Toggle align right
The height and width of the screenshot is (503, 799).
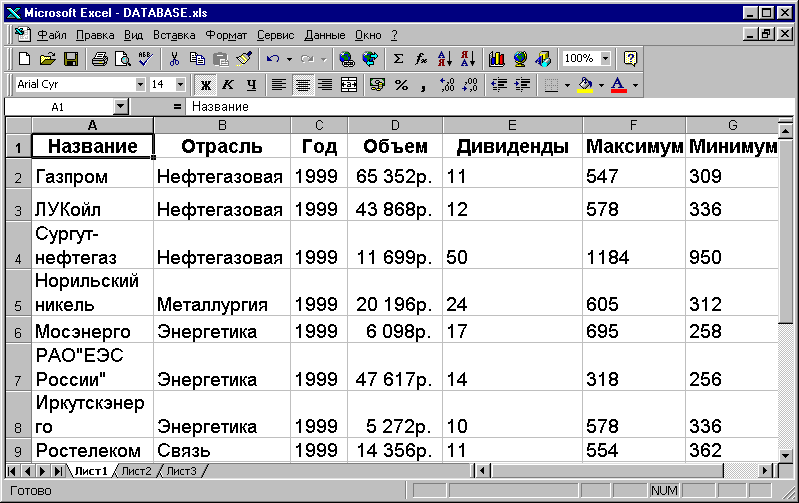tap(325, 85)
